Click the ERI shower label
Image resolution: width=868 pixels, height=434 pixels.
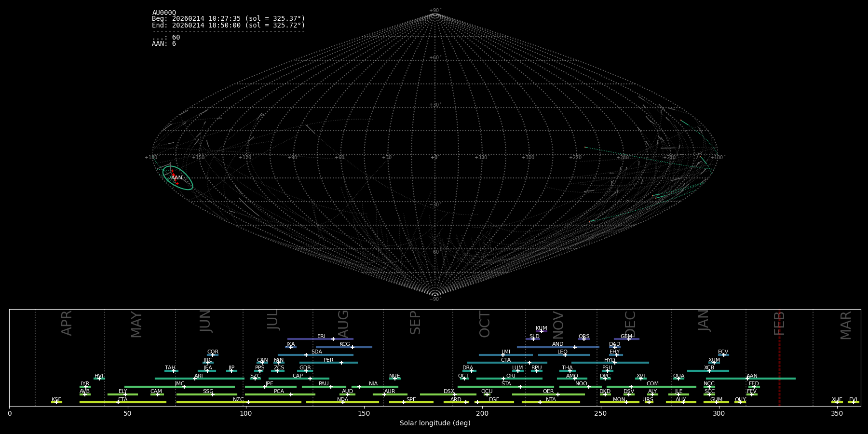click(321, 337)
